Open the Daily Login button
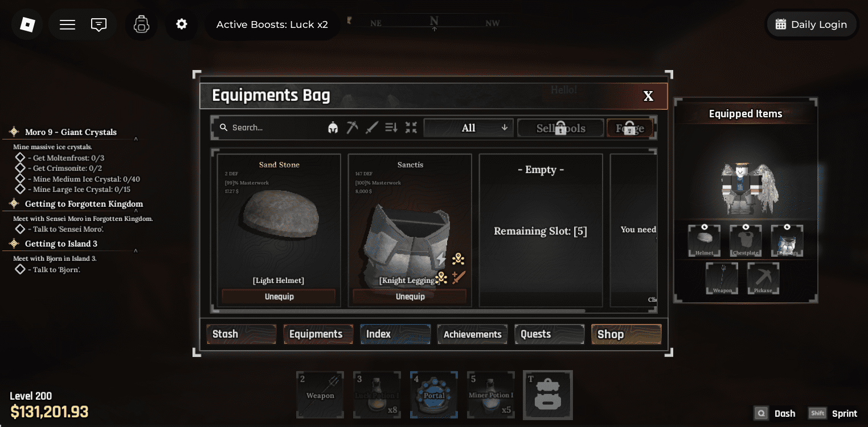Viewport: 868px width, 427px height. click(x=812, y=24)
